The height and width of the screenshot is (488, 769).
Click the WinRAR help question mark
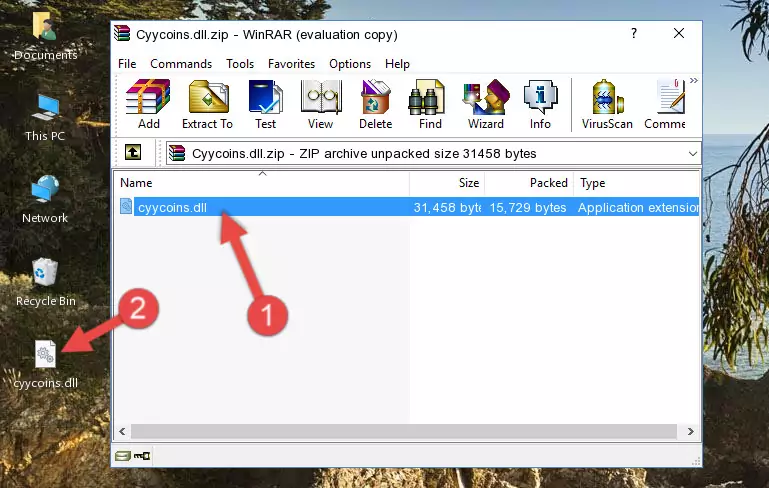pyautogui.click(x=634, y=34)
